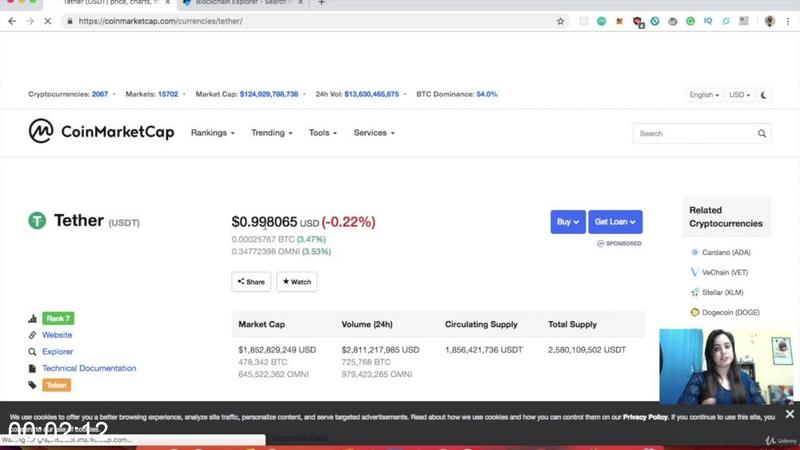Click the Total Supply 2,580,109,502 USDT value
The width and height of the screenshot is (800, 450).
[587, 350]
